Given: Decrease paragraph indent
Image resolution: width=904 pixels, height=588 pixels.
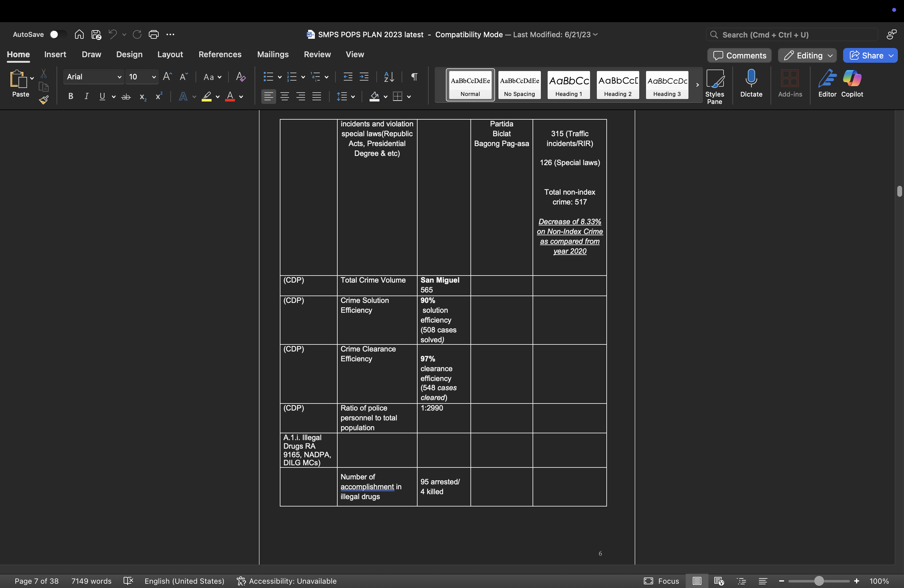Looking at the screenshot, I should coord(347,77).
